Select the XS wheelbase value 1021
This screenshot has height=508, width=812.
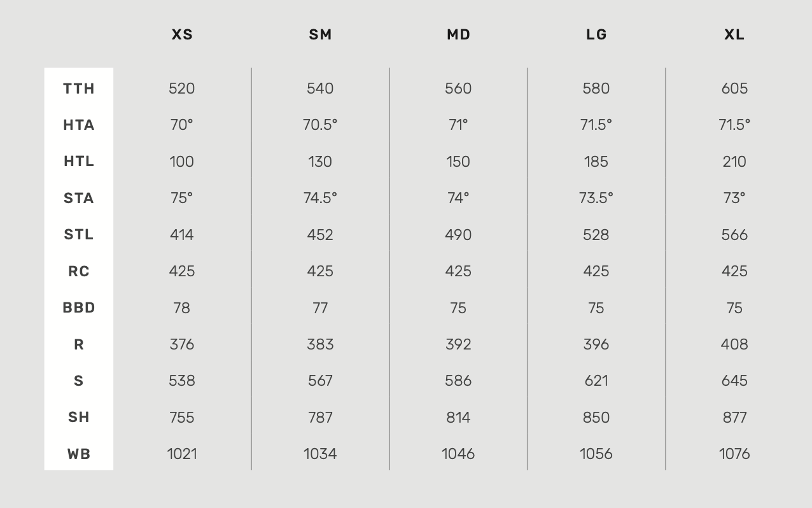(x=182, y=454)
